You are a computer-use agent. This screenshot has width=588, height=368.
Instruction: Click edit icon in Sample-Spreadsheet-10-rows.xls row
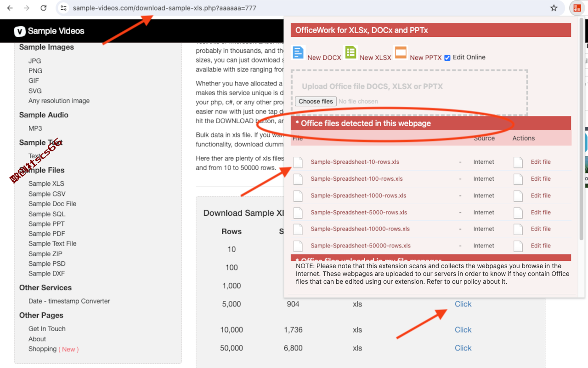tap(518, 162)
